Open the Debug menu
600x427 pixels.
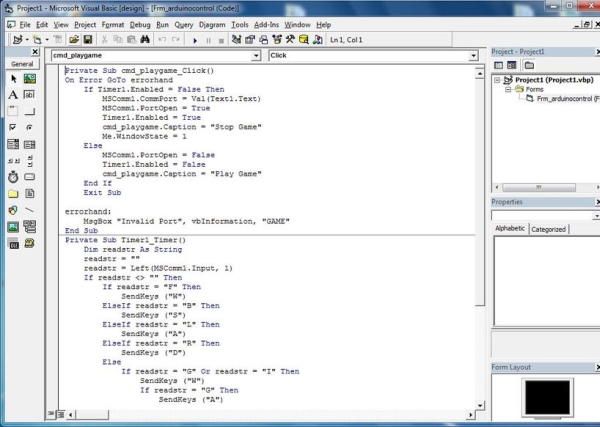click(x=140, y=25)
